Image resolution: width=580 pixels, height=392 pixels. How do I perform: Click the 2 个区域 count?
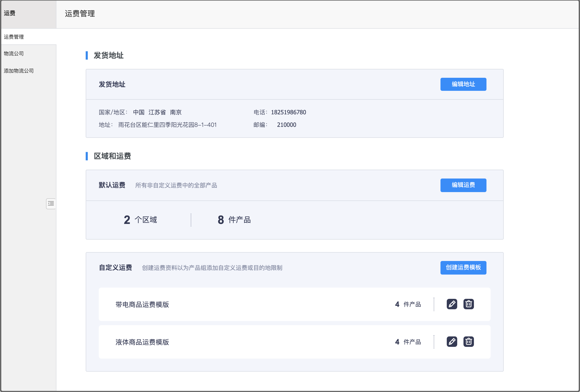coord(140,220)
